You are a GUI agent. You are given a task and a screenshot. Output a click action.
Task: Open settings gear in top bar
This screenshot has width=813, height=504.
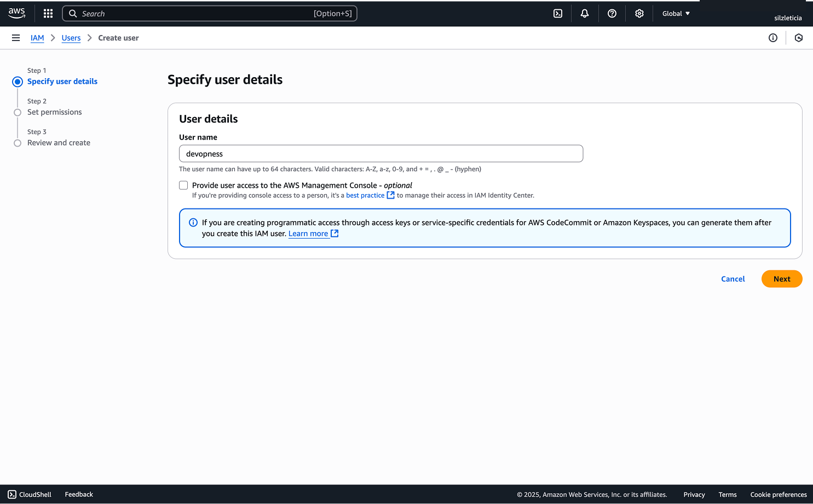click(639, 14)
